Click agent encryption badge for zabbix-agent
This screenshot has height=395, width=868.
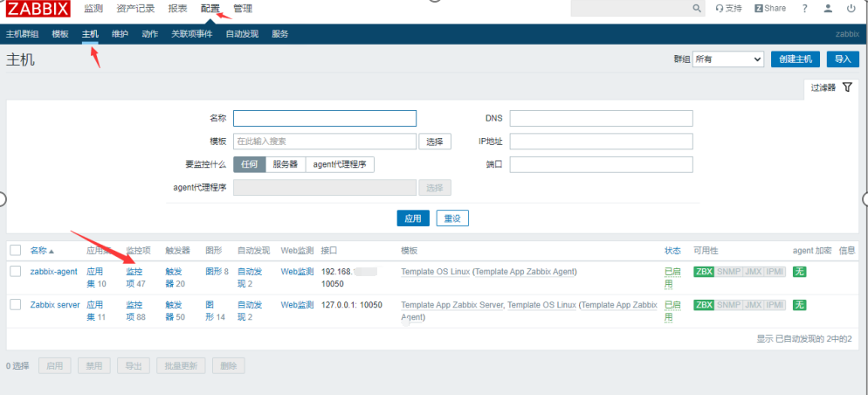(x=799, y=272)
